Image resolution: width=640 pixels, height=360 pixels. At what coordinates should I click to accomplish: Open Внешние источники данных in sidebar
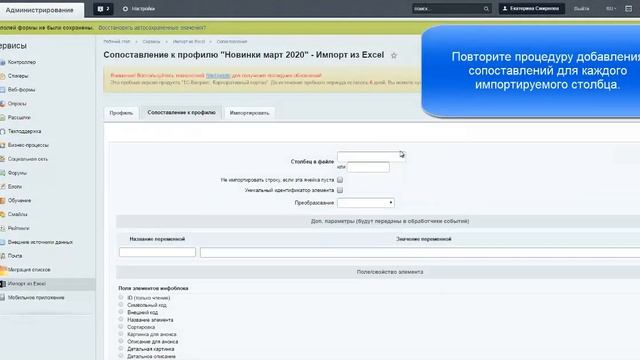(x=40, y=242)
